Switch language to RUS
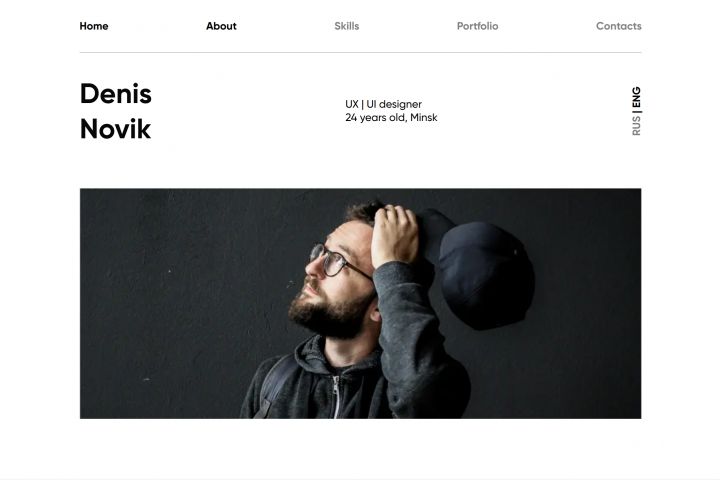This screenshot has height=480, width=720. click(636, 126)
